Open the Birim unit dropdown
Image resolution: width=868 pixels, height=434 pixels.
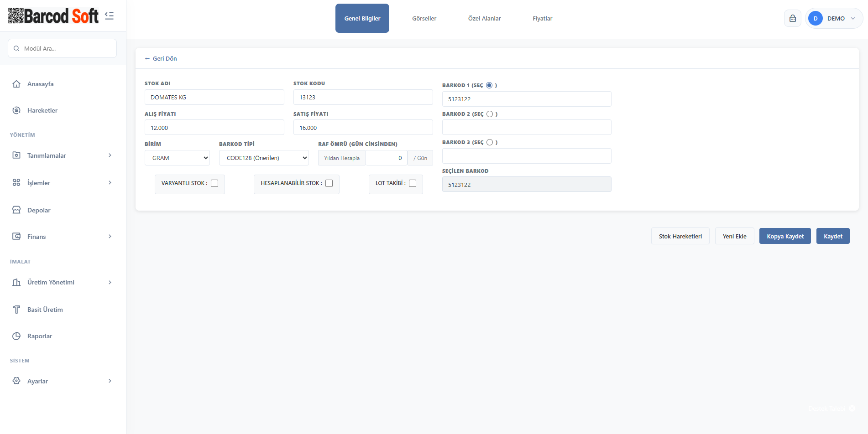click(x=178, y=158)
